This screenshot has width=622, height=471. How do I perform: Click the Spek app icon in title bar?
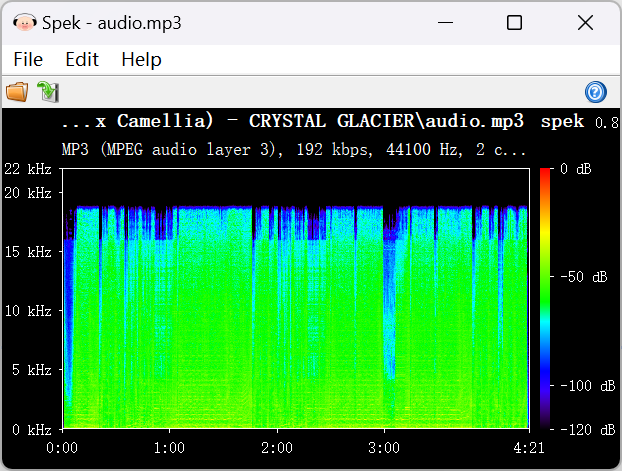click(23, 22)
